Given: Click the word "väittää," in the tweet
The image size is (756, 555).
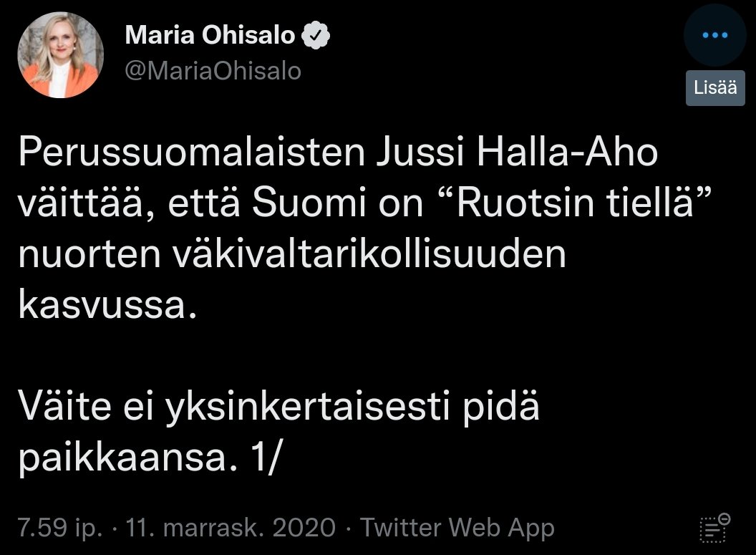Looking at the screenshot, I should 87,203.
